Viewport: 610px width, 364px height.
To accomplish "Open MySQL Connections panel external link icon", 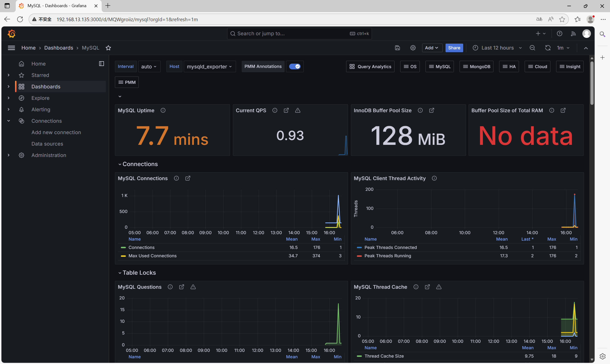I will [188, 178].
